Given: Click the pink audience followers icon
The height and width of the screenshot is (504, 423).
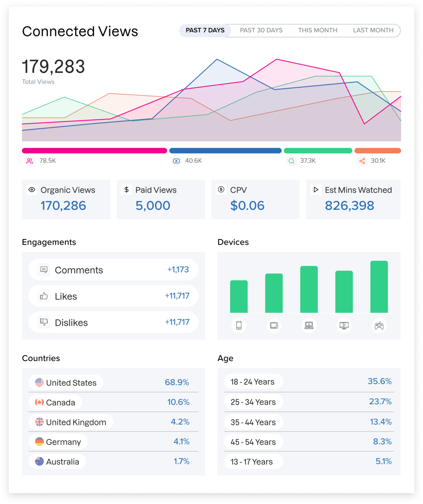Looking at the screenshot, I should click(x=29, y=161).
